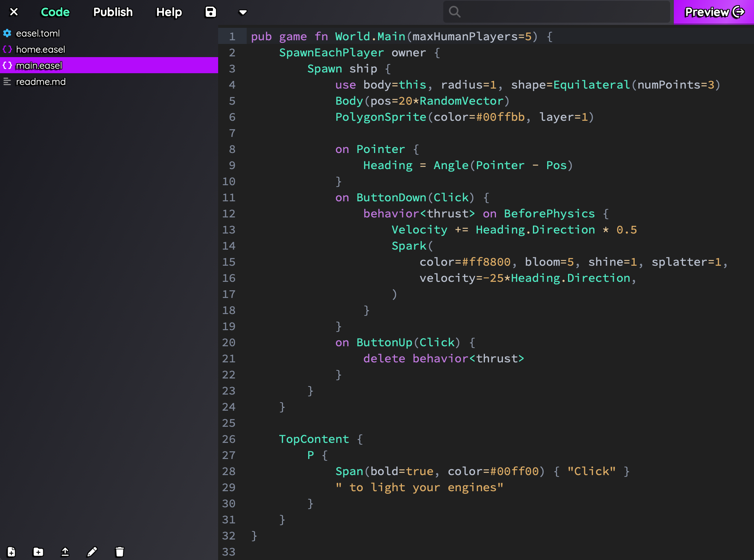Open the search magnifier icon
The width and height of the screenshot is (754, 560).
pos(455,11)
